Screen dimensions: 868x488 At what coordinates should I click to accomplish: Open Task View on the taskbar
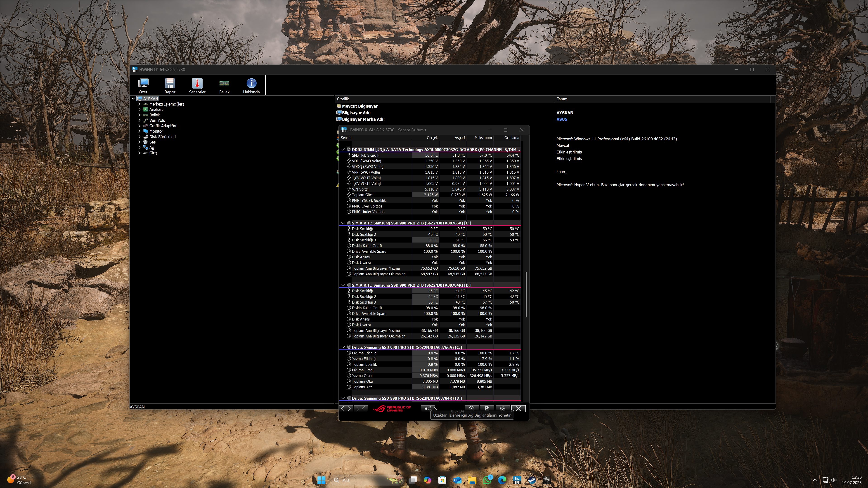pos(413,480)
